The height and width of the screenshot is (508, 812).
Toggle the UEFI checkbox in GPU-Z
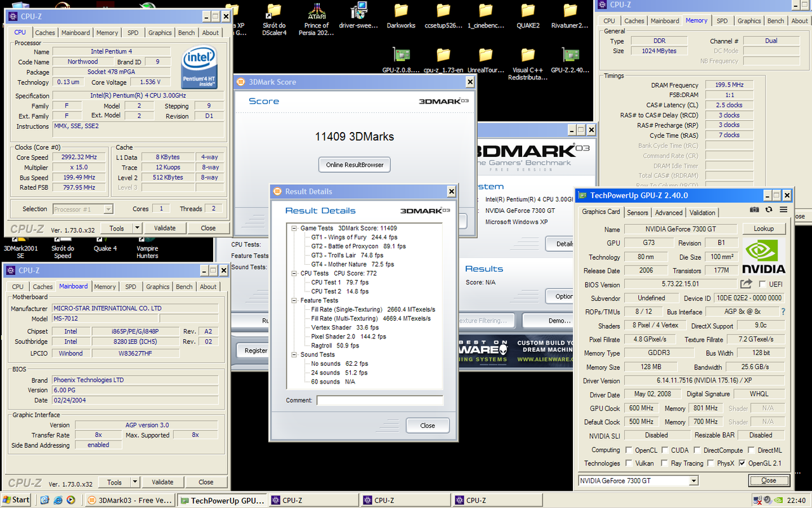coord(762,284)
